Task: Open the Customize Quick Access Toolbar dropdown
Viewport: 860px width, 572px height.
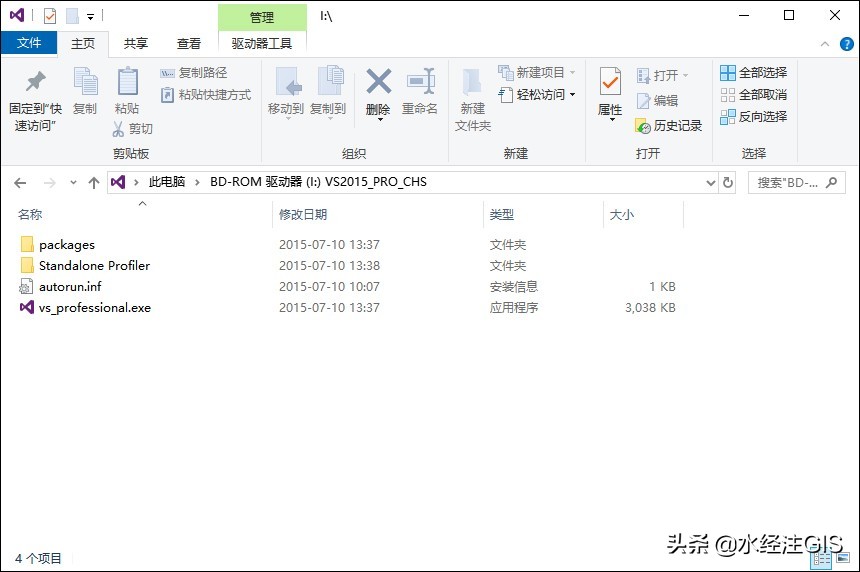Action: click(90, 17)
